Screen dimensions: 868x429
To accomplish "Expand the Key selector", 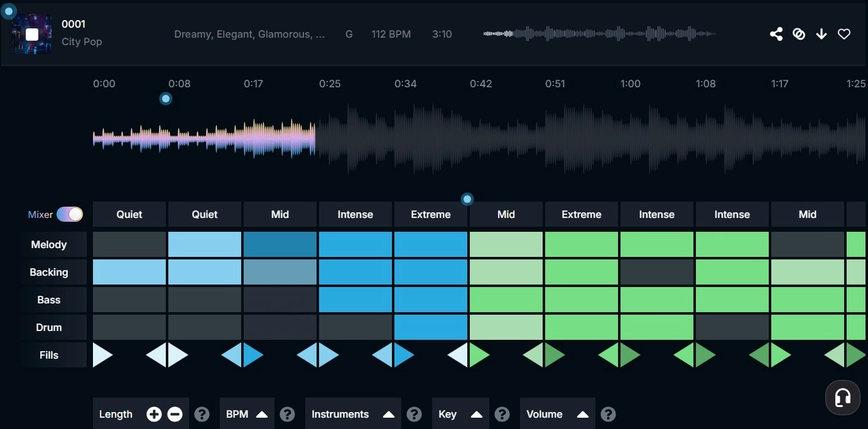I will [x=460, y=414].
